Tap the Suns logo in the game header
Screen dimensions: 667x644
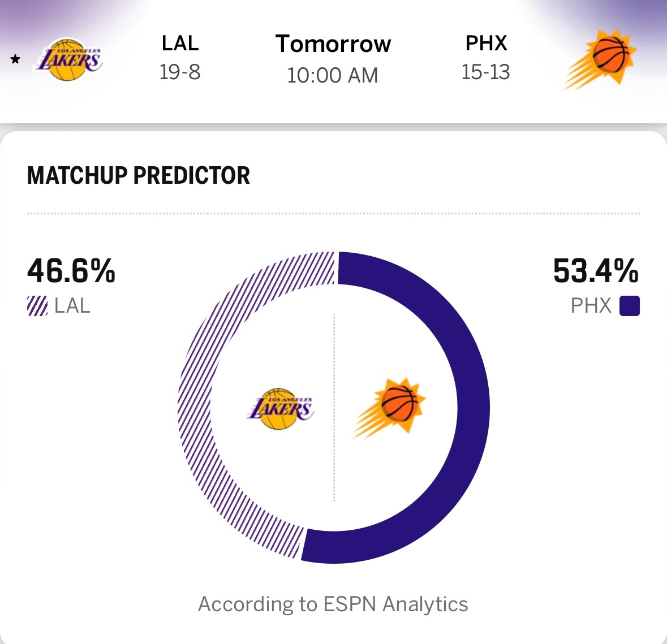[x=601, y=59]
